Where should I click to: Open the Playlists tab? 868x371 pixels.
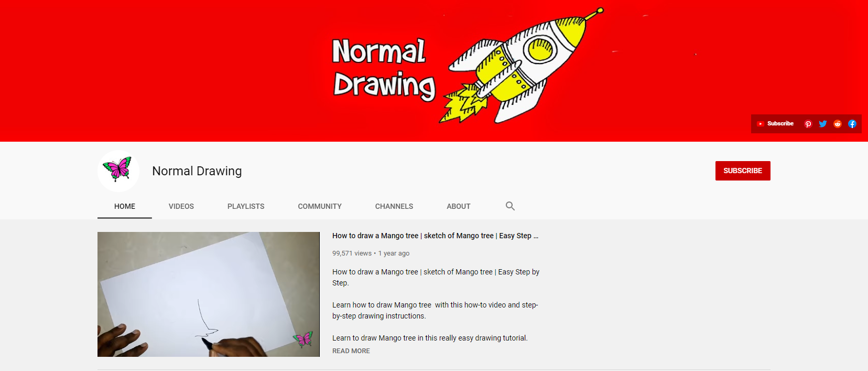(x=246, y=206)
